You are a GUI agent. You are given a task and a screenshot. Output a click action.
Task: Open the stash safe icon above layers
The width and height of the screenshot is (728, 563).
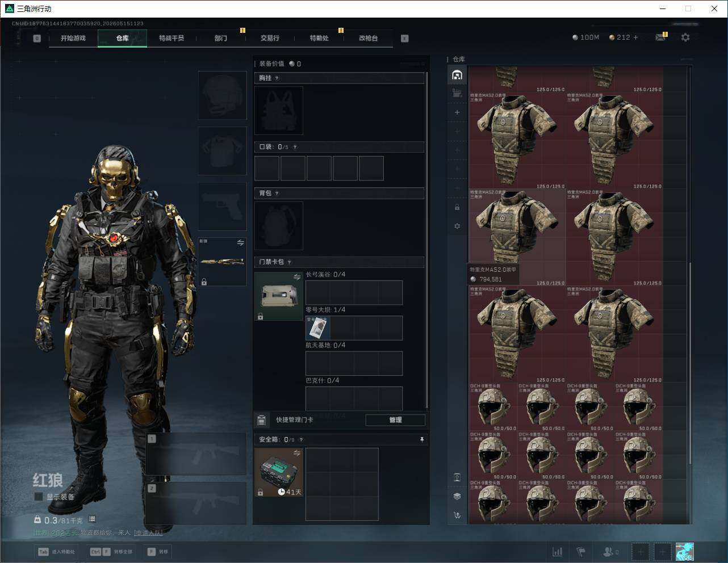[x=457, y=477]
